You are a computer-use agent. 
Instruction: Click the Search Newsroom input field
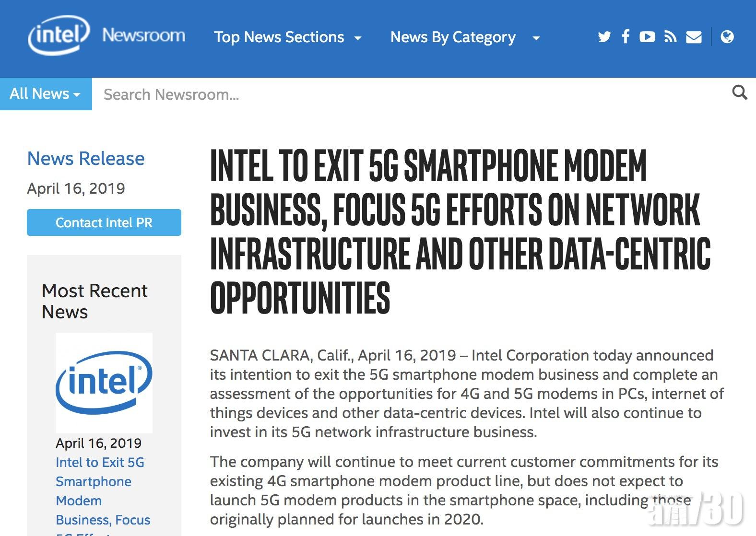[x=408, y=94]
